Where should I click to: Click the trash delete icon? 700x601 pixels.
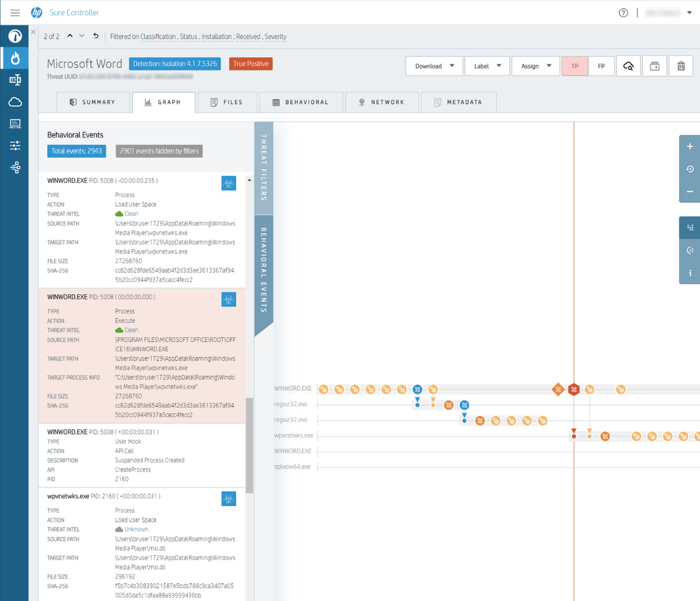[x=681, y=66]
